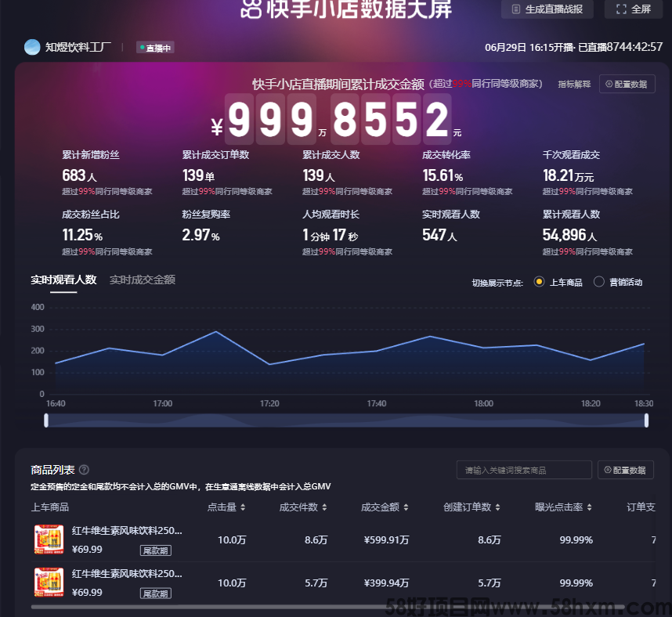This screenshot has width=672, height=617.
Task: Sort by 曝光点击率 column arrows
Action: point(589,507)
